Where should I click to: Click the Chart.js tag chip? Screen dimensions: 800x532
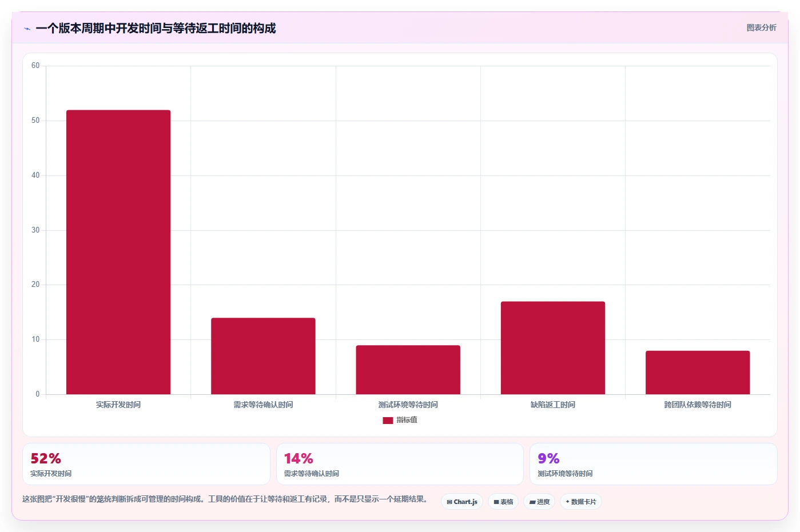click(462, 502)
